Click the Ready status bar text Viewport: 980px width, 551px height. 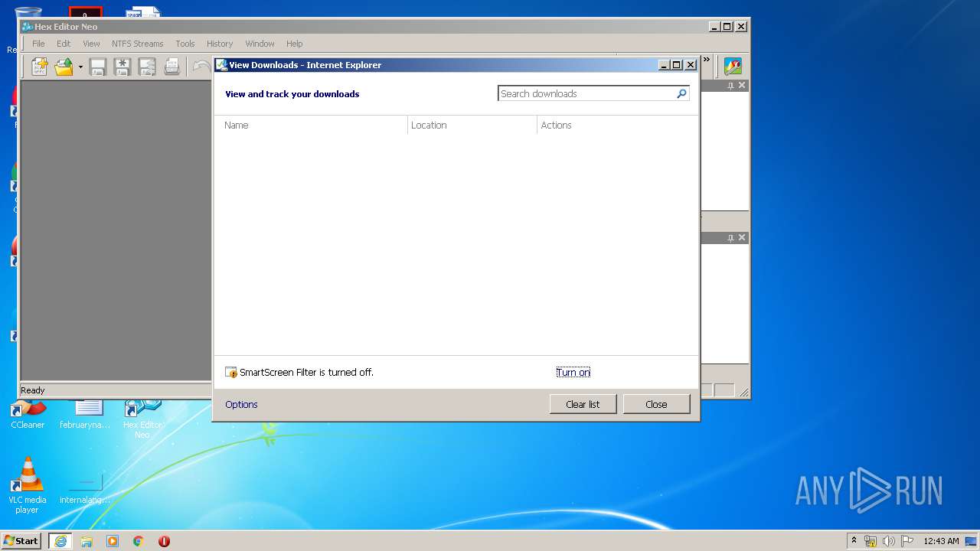coord(33,390)
